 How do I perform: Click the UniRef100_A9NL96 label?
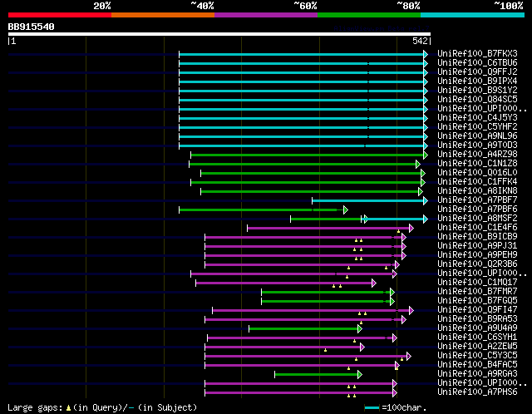(477, 136)
